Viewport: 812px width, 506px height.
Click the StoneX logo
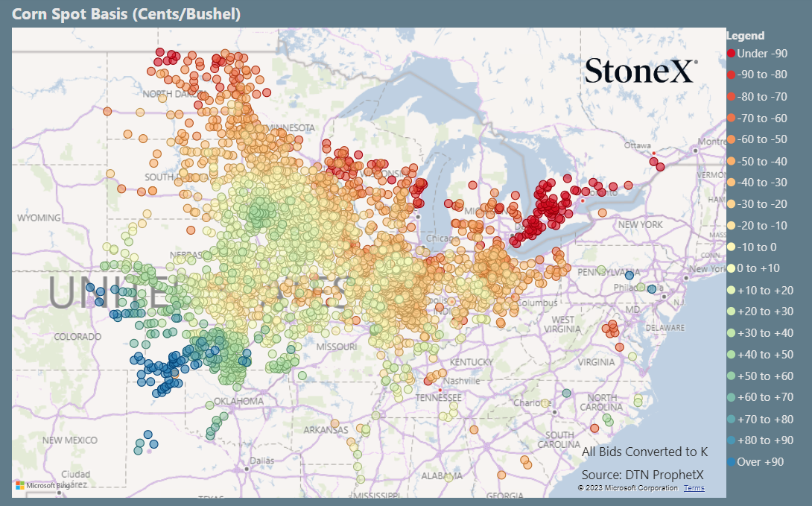coord(641,71)
